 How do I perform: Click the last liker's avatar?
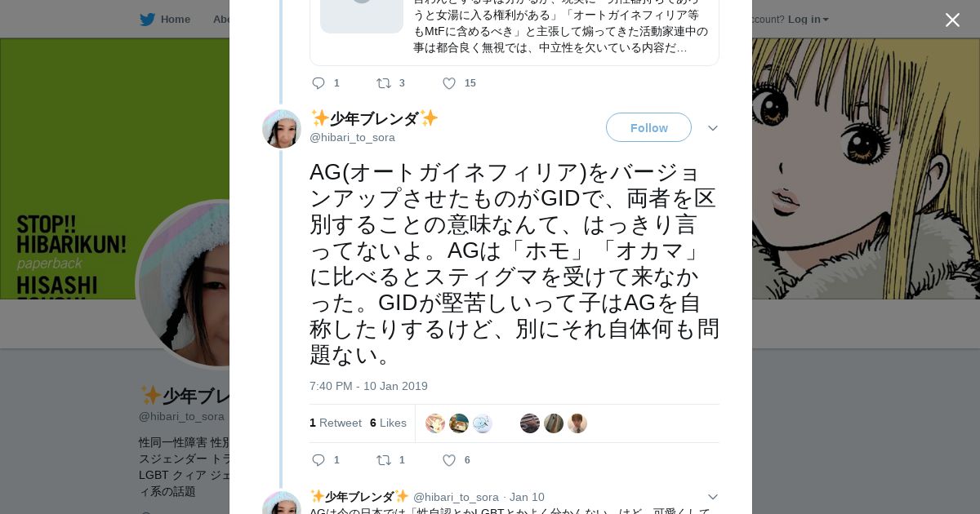577,423
